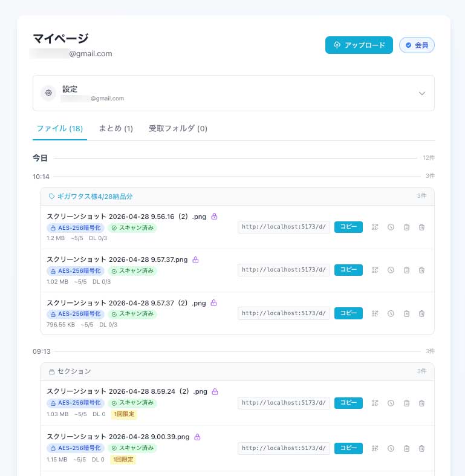Open clock history icon for 9.57.37.png
The image size is (465, 476).
pyautogui.click(x=391, y=270)
